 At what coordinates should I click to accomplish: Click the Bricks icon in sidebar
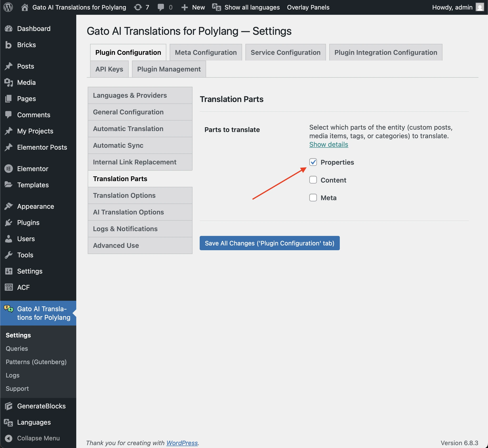click(x=9, y=45)
